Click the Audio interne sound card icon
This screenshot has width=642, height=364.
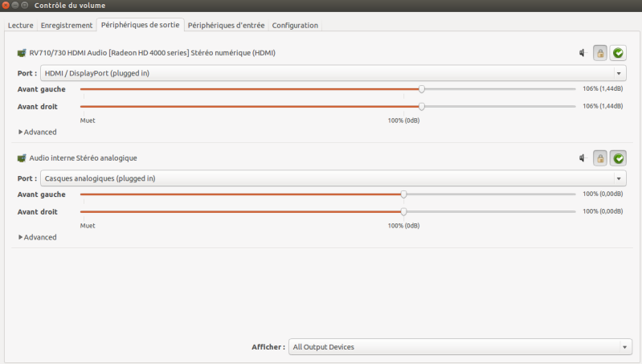21,158
